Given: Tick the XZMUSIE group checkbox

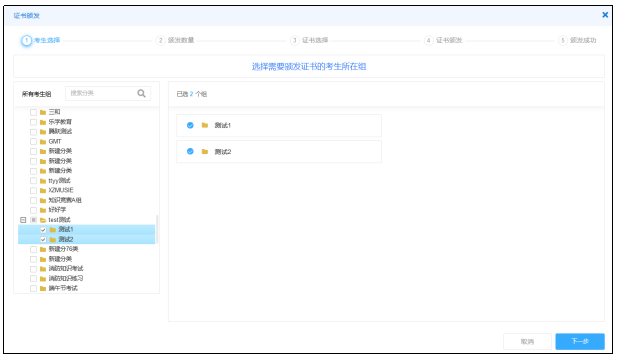Looking at the screenshot, I should click(x=33, y=190).
